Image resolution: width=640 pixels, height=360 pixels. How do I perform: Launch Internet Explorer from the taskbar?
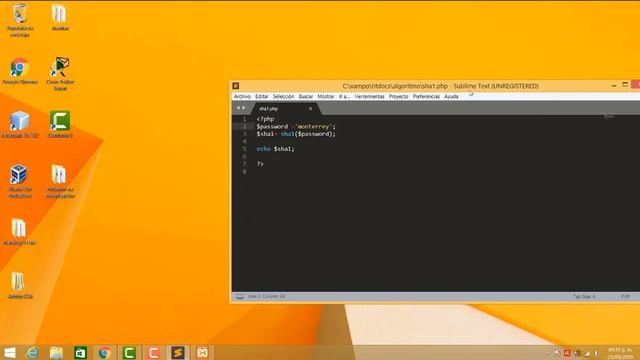point(32,353)
